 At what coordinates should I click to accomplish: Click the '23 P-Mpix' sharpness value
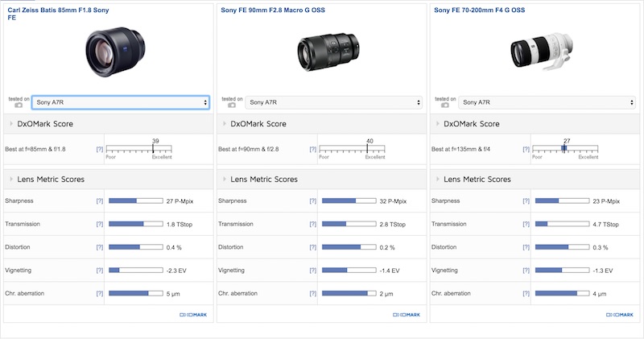click(606, 201)
